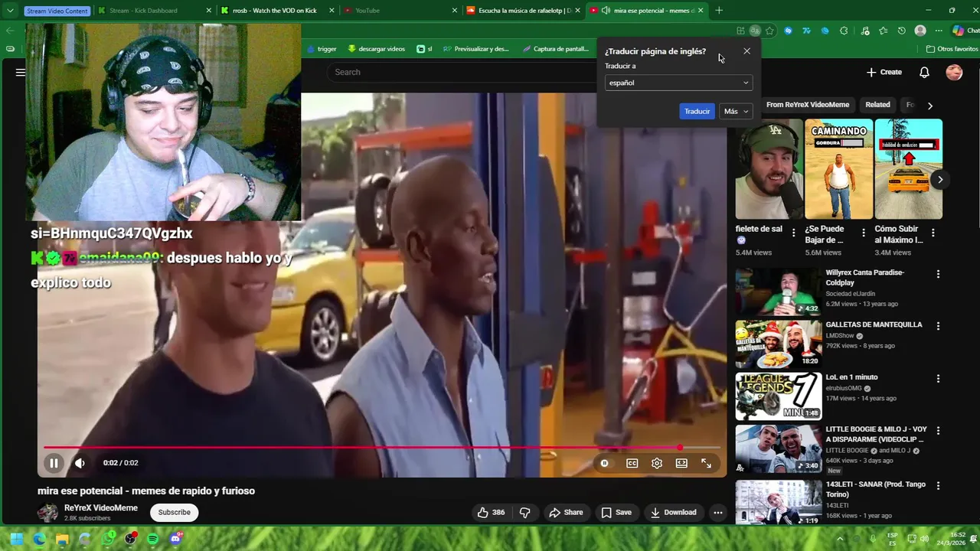Advance the Shorts shelf with next arrow

939,180
